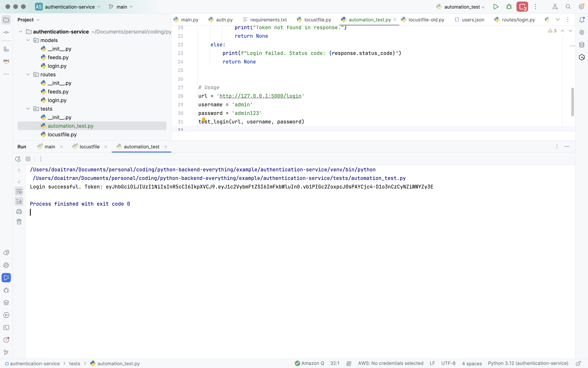Image resolution: width=588 pixels, height=368 pixels.
Task: Stop running processes with the red stop icon
Action: pos(522,7)
